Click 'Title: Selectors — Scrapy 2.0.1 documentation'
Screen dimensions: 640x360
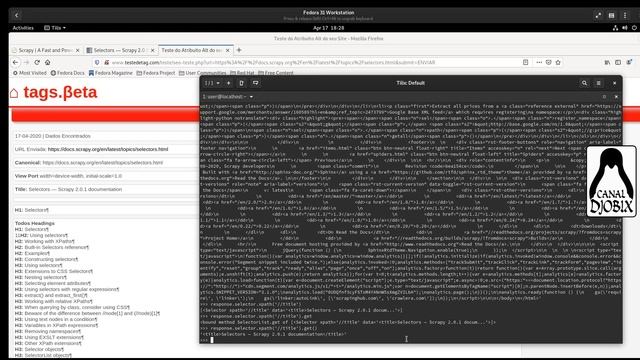pos(68,189)
